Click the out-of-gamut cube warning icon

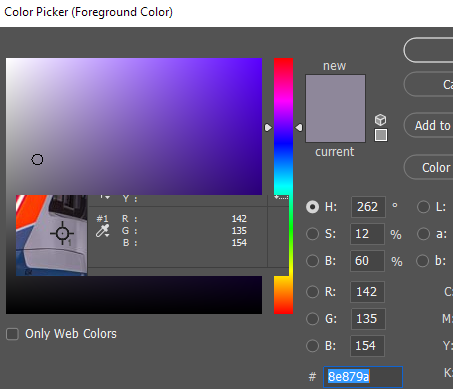380,119
